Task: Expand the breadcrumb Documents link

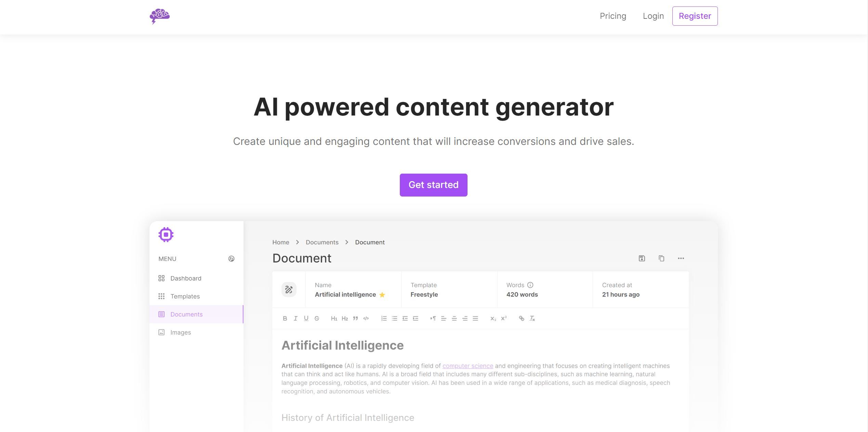Action: point(322,242)
